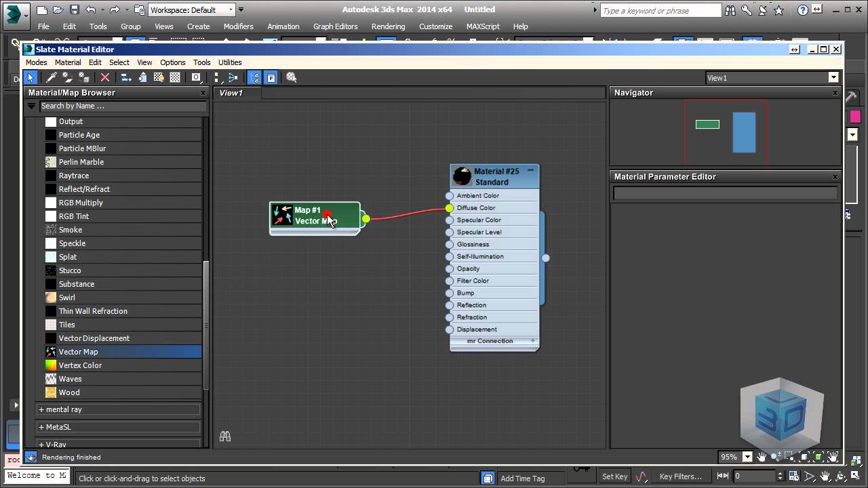The image size is (868, 488).
Task: Click the Set Key button
Action: click(615, 476)
